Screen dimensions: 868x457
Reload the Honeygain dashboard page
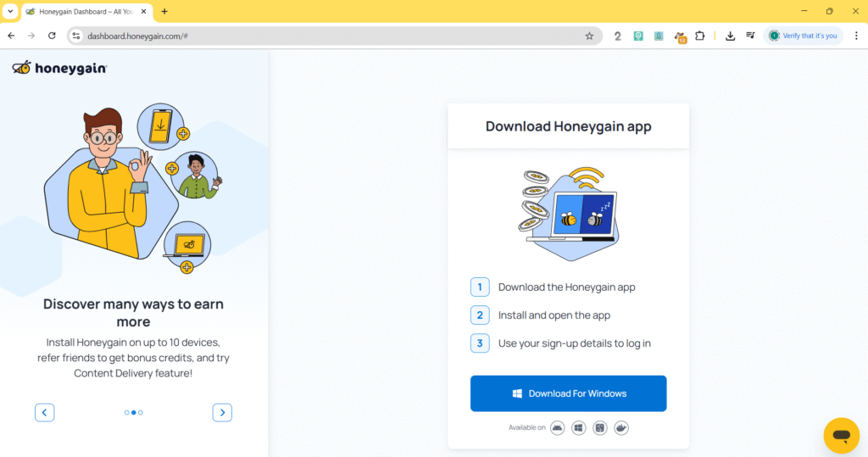(52, 36)
